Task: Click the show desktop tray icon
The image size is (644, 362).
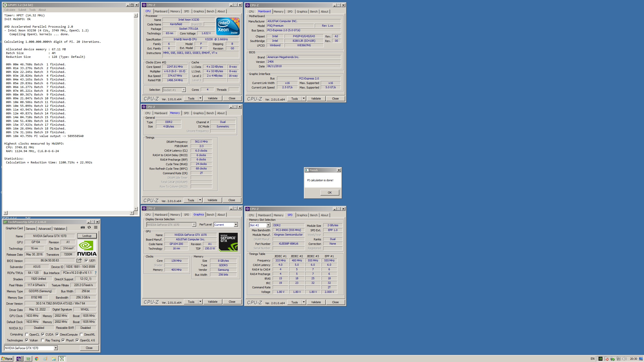Action: click(x=641, y=359)
